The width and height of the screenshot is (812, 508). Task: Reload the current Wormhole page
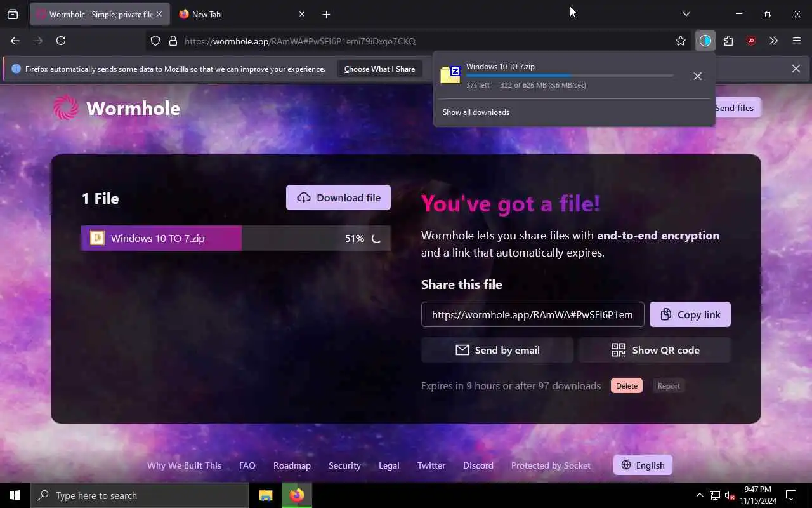(61, 41)
